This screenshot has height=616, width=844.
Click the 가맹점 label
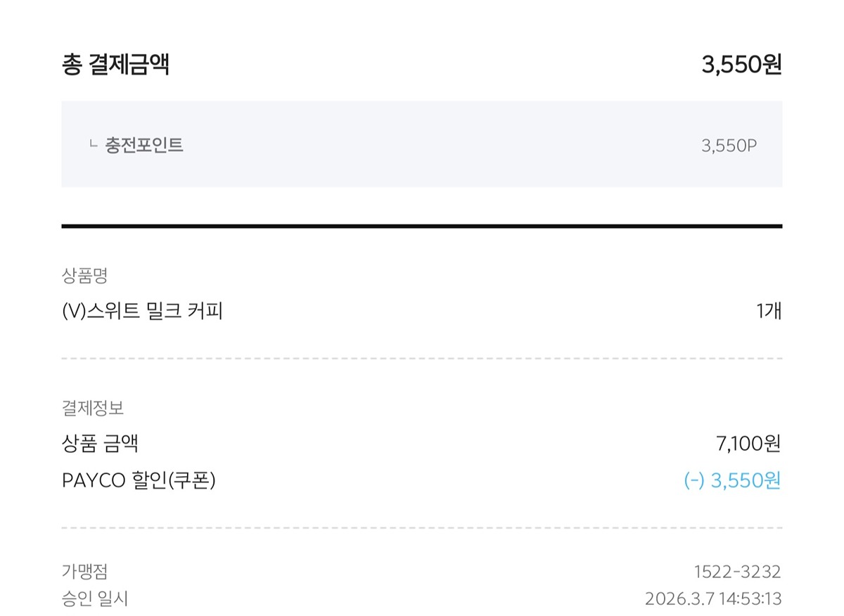point(84,572)
